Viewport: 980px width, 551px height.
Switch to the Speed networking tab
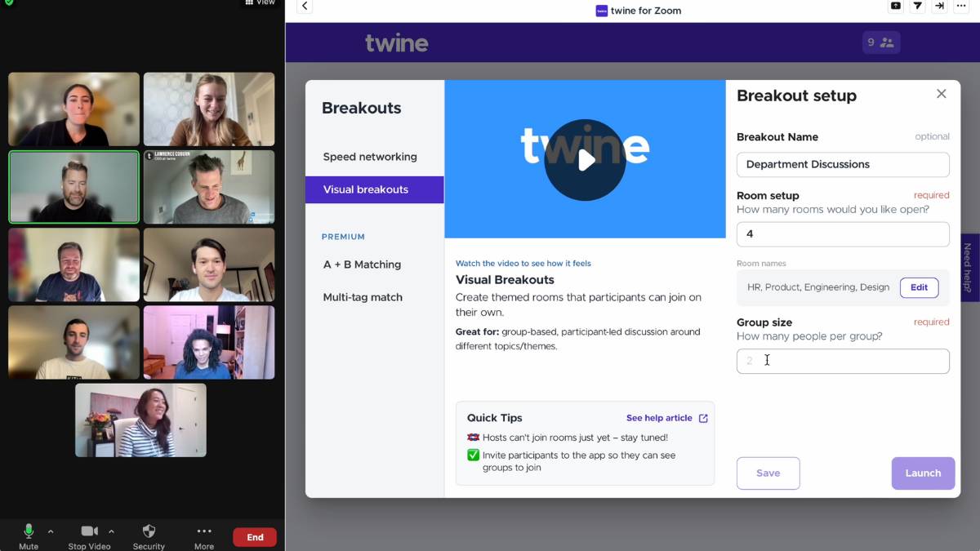point(369,157)
